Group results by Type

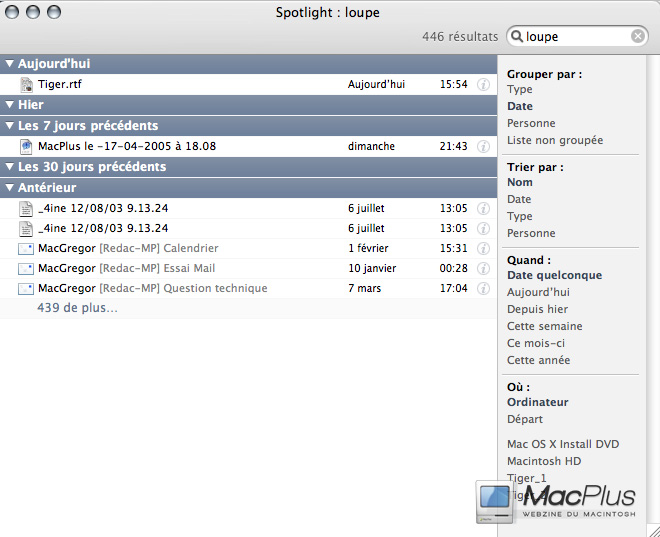click(x=519, y=90)
